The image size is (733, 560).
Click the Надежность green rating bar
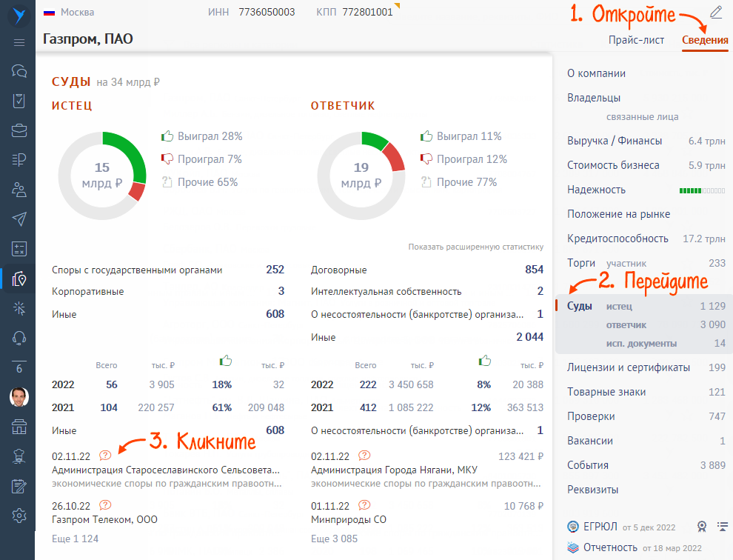click(702, 190)
